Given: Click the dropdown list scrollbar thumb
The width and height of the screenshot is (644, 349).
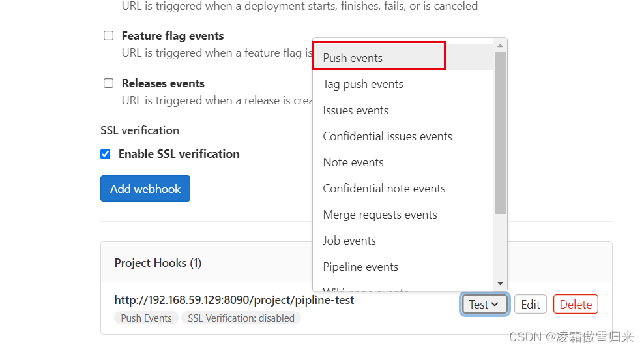Looking at the screenshot, I should click(500, 130).
